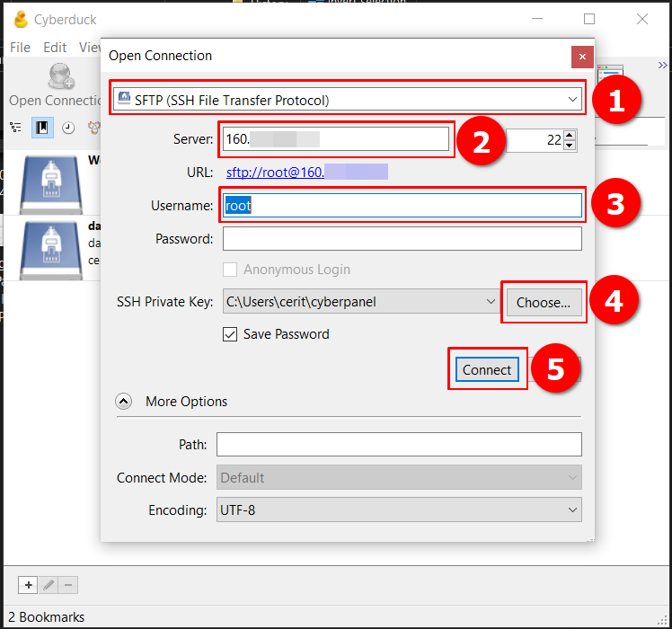Open the Connect Mode dropdown
The image size is (672, 629).
399,477
